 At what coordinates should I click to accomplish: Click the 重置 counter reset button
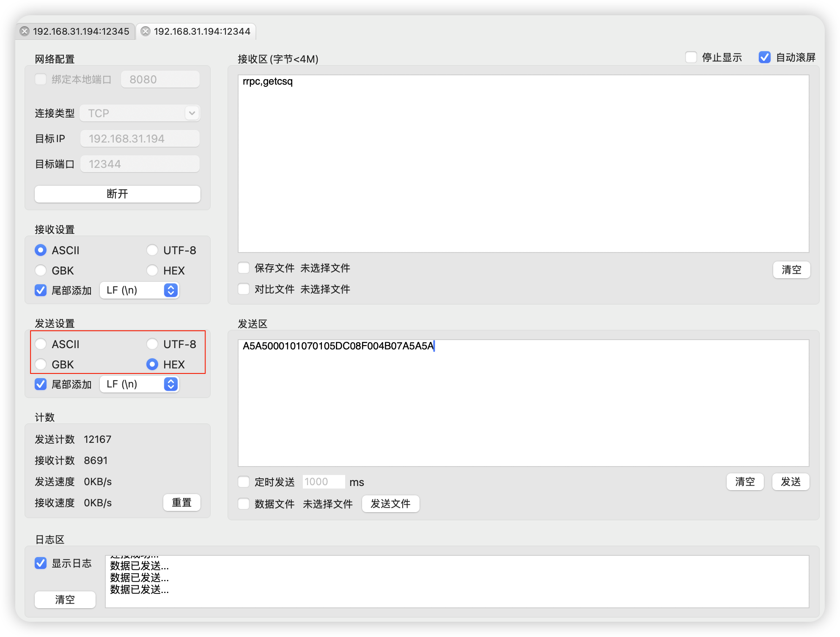tap(181, 502)
